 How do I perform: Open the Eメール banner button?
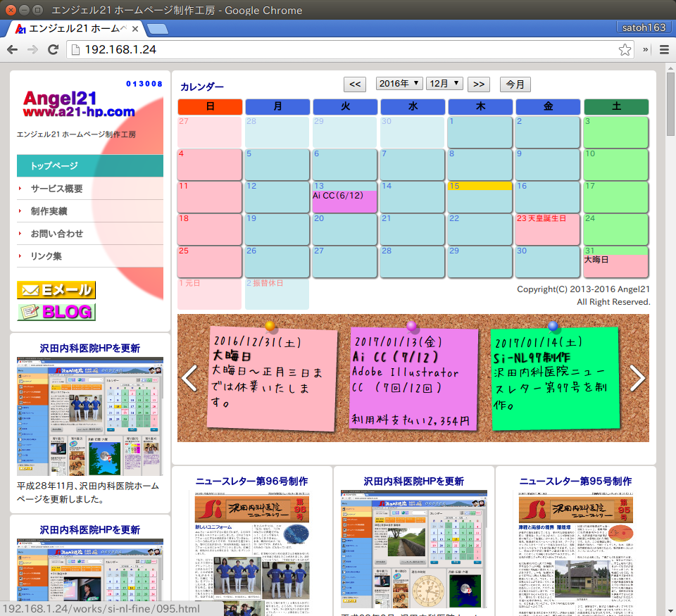(x=56, y=289)
